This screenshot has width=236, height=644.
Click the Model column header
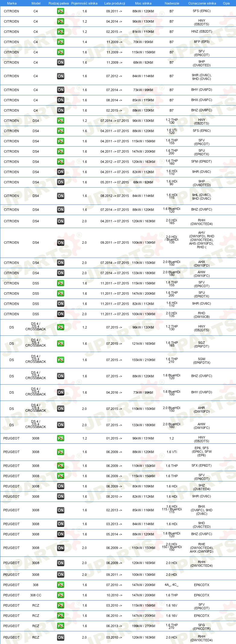pyautogui.click(x=36, y=3)
